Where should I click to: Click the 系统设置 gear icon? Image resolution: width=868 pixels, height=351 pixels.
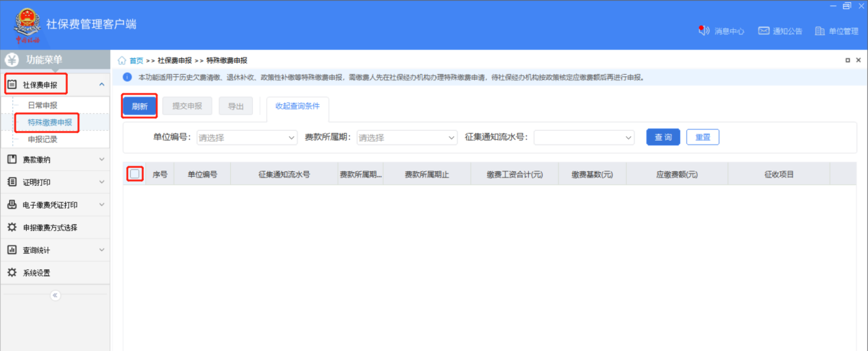coord(12,273)
